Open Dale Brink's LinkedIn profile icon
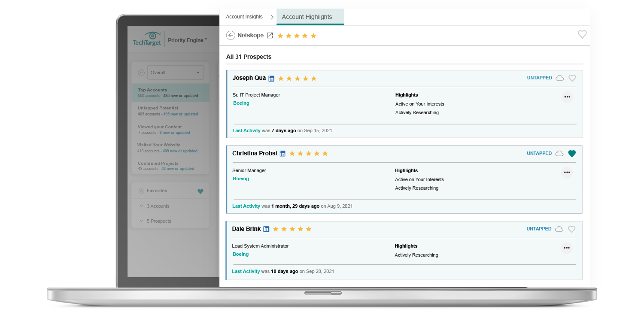This screenshot has width=644, height=327. click(x=266, y=229)
